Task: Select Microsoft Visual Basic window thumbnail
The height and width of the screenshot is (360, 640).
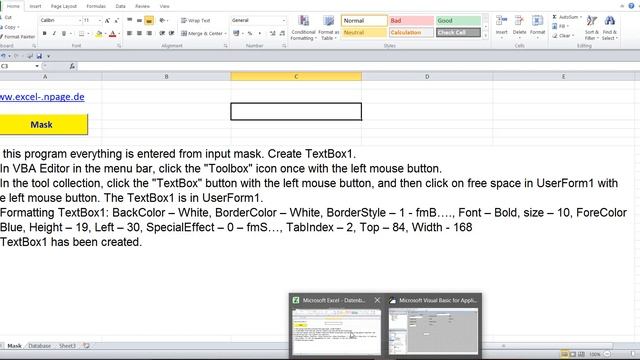Action: (434, 326)
